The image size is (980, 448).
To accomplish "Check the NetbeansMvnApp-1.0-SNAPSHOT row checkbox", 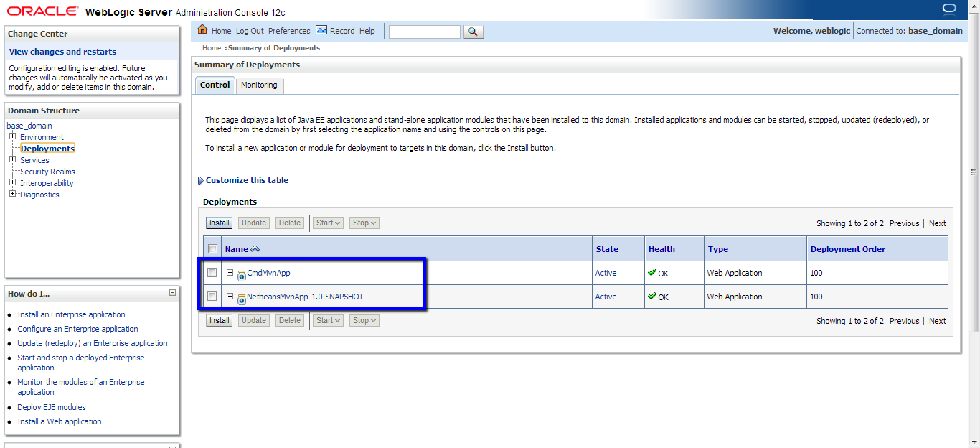I will click(x=212, y=297).
